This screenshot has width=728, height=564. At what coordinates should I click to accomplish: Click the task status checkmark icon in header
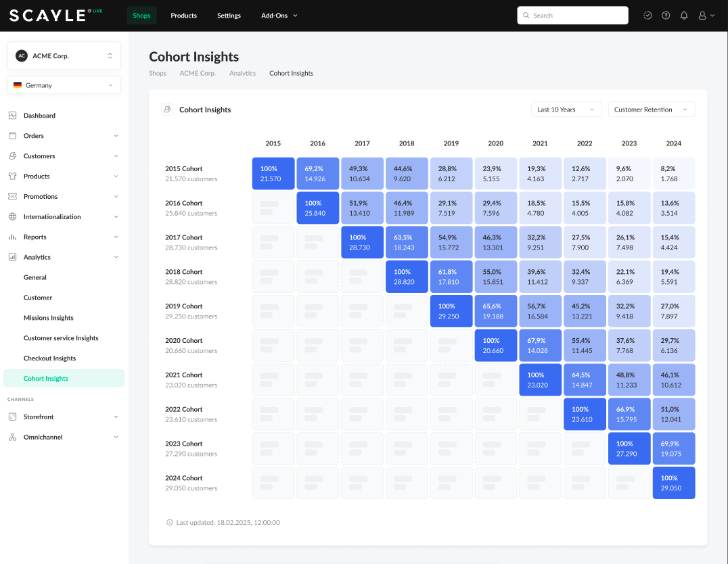647,16
